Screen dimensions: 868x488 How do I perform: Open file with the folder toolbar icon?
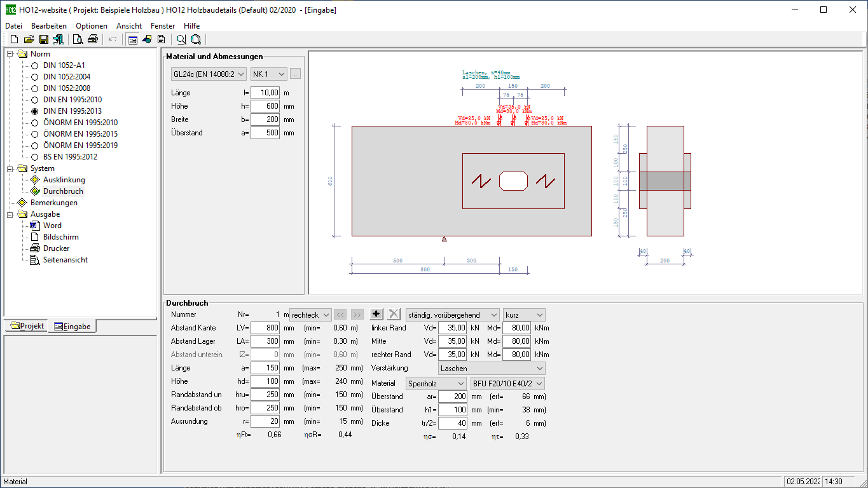[29, 39]
